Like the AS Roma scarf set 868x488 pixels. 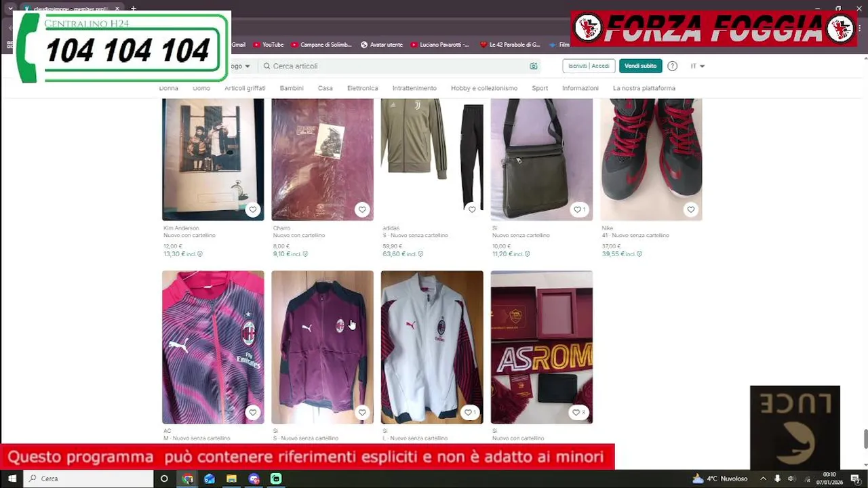[x=578, y=412]
